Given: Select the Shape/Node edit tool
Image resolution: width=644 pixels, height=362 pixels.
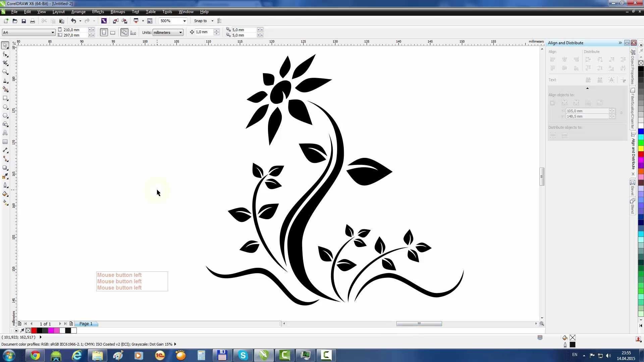Looking at the screenshot, I should tap(6, 54).
